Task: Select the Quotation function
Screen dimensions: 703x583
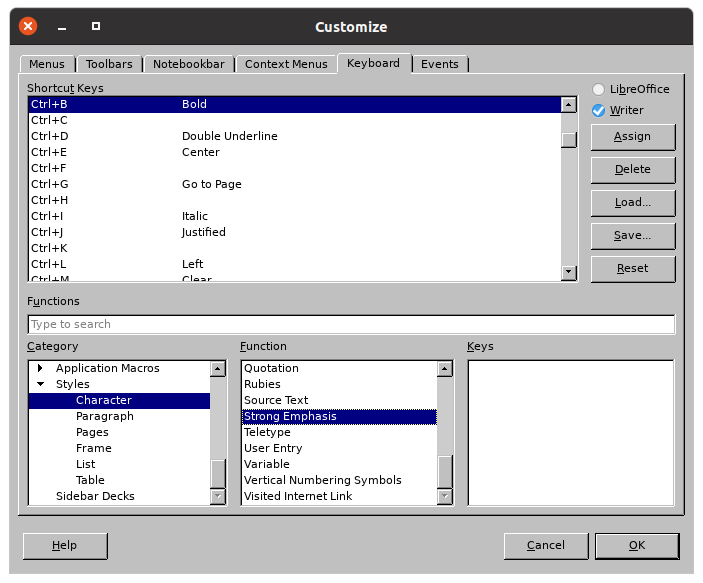Action: pyautogui.click(x=339, y=369)
